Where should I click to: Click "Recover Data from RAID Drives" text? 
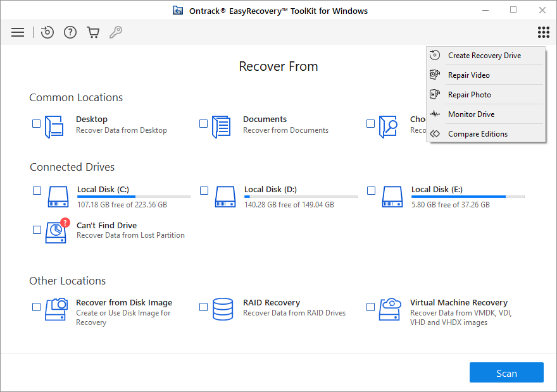tap(294, 313)
